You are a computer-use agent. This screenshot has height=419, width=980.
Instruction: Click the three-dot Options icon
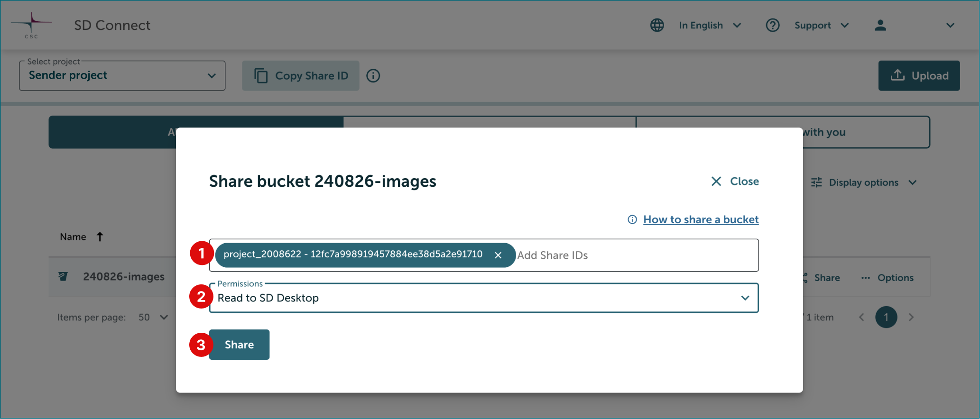[x=866, y=278]
